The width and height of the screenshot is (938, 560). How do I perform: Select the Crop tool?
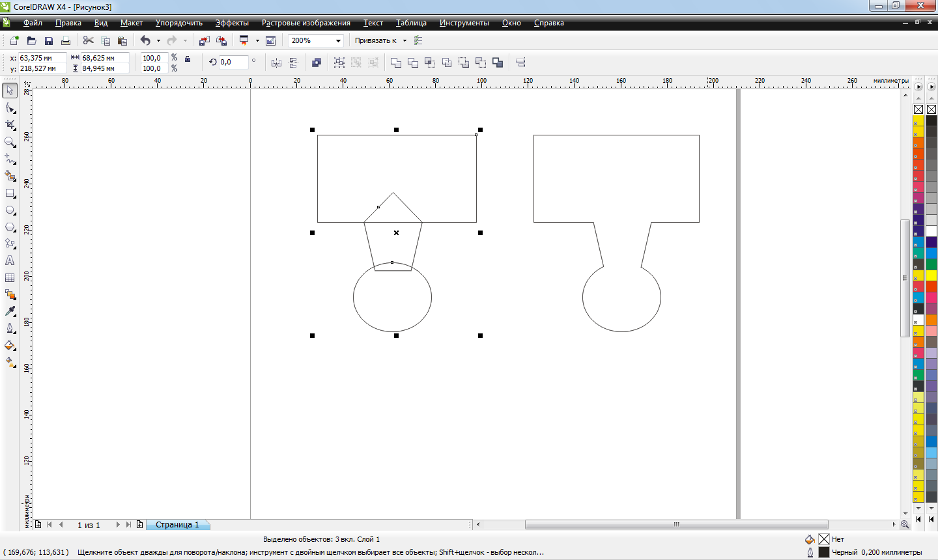10,124
